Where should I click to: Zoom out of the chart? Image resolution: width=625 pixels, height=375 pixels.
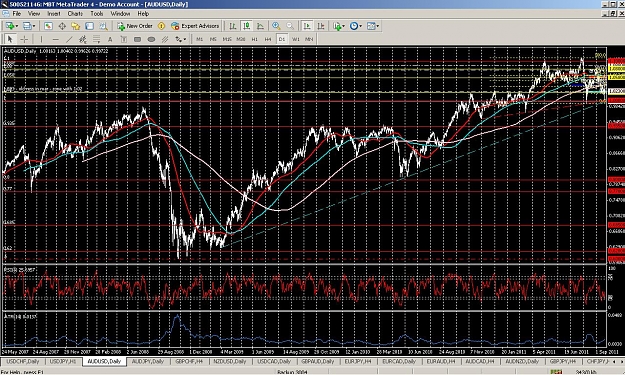(290, 26)
